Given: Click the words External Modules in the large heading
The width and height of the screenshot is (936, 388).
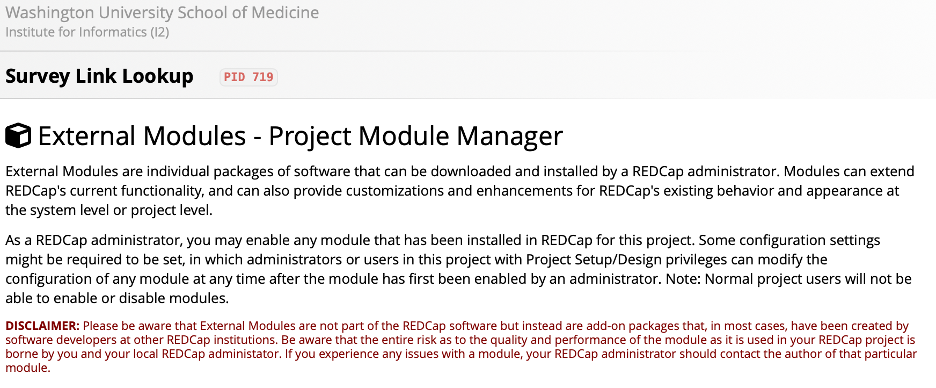Looking at the screenshot, I should [142, 136].
